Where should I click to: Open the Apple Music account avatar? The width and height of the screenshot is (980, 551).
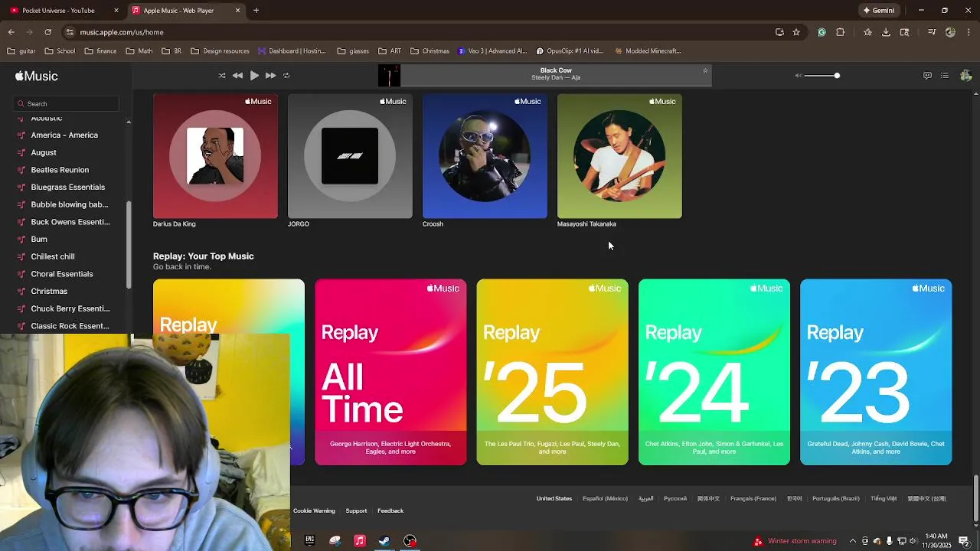pos(965,76)
